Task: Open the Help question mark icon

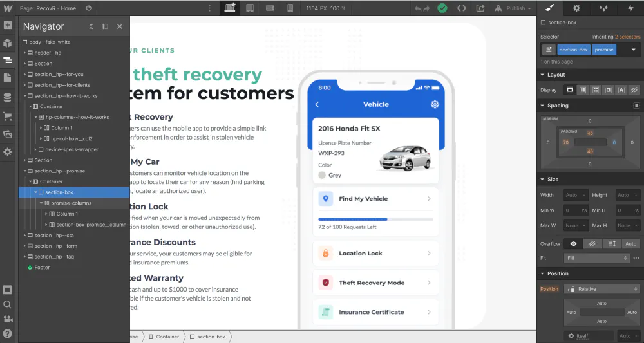Action: (7, 333)
